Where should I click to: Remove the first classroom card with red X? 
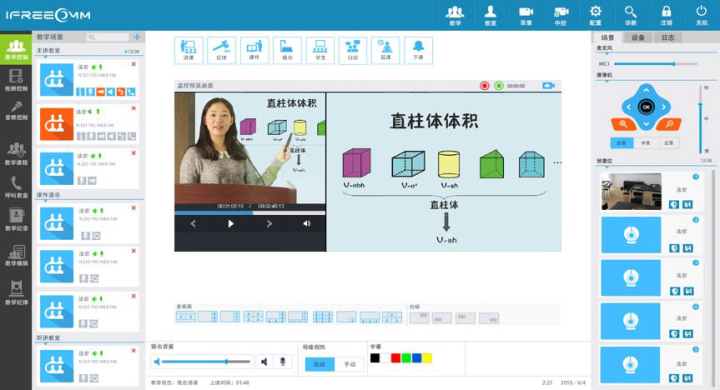[x=134, y=64]
